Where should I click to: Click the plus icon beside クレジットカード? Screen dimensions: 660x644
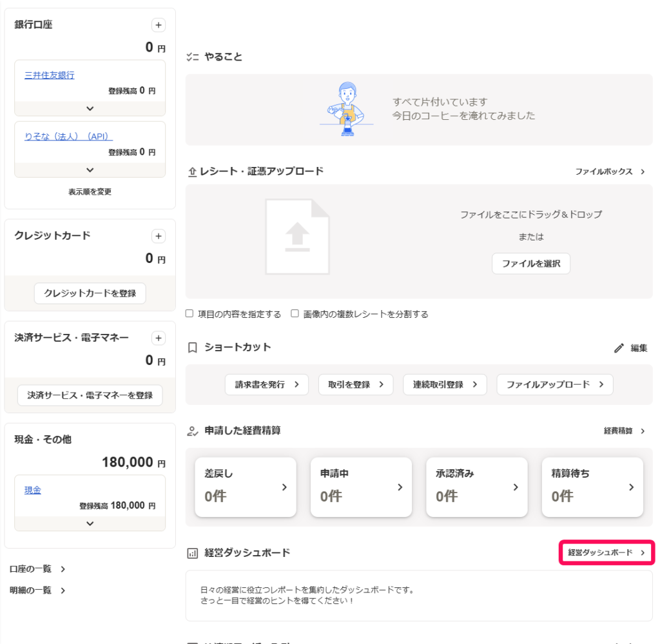[x=158, y=236]
